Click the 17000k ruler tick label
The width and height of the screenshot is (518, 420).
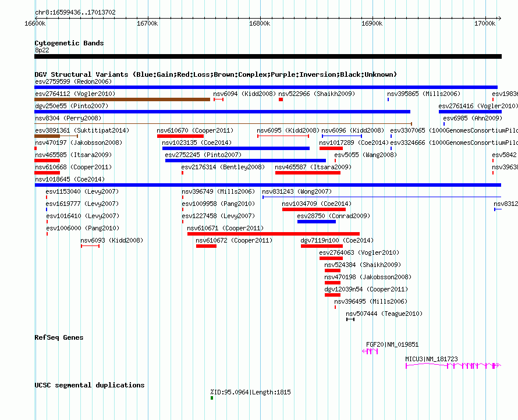click(x=485, y=23)
